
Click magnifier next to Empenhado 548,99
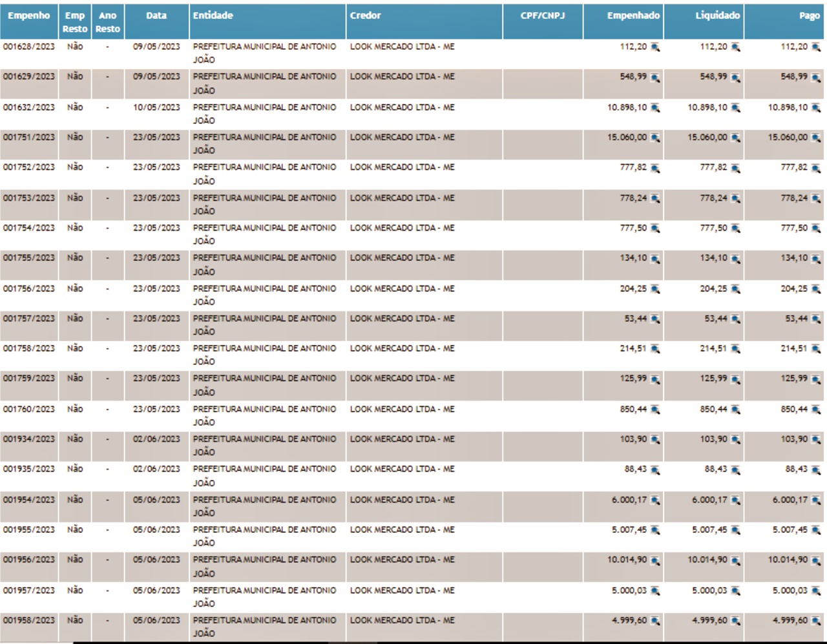click(x=655, y=78)
